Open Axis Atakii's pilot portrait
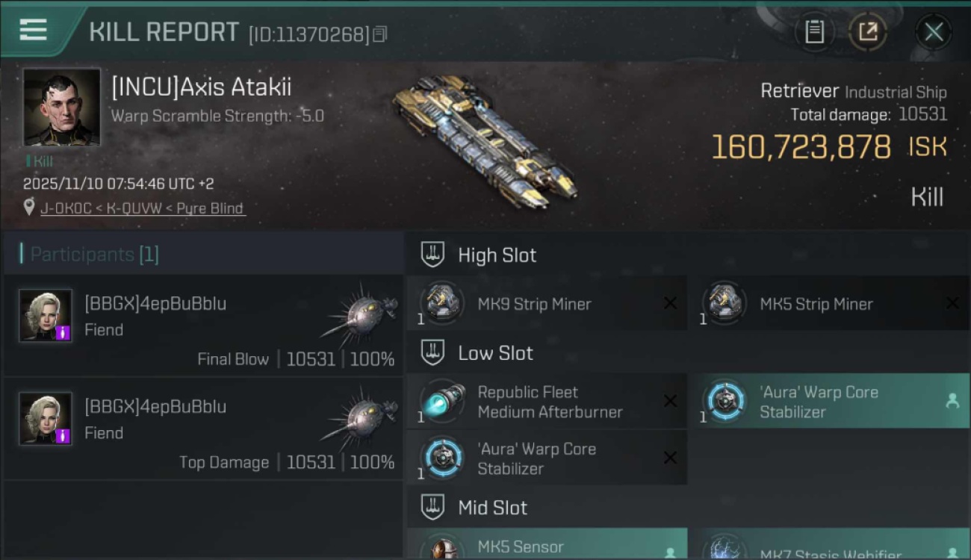Screen dimensions: 971x560 [62, 107]
